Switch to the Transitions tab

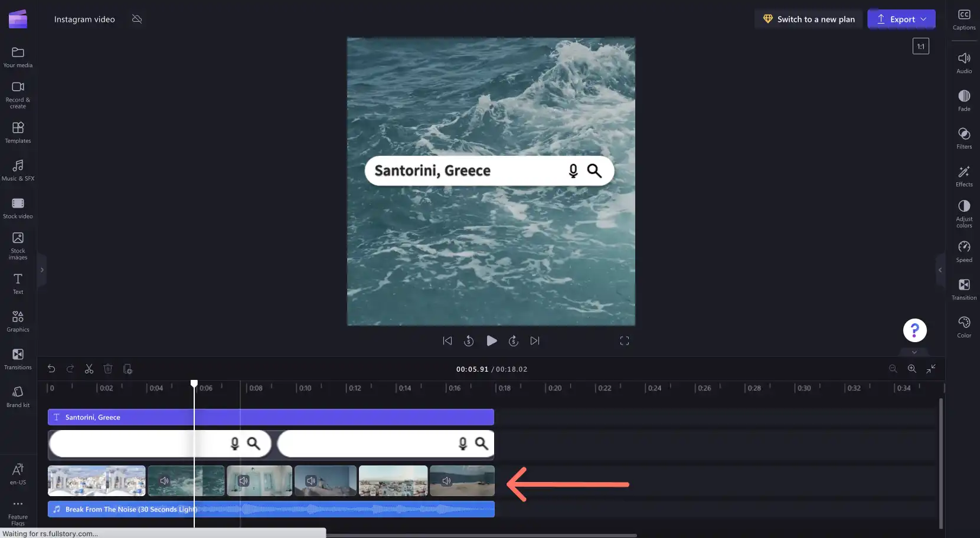(x=18, y=359)
